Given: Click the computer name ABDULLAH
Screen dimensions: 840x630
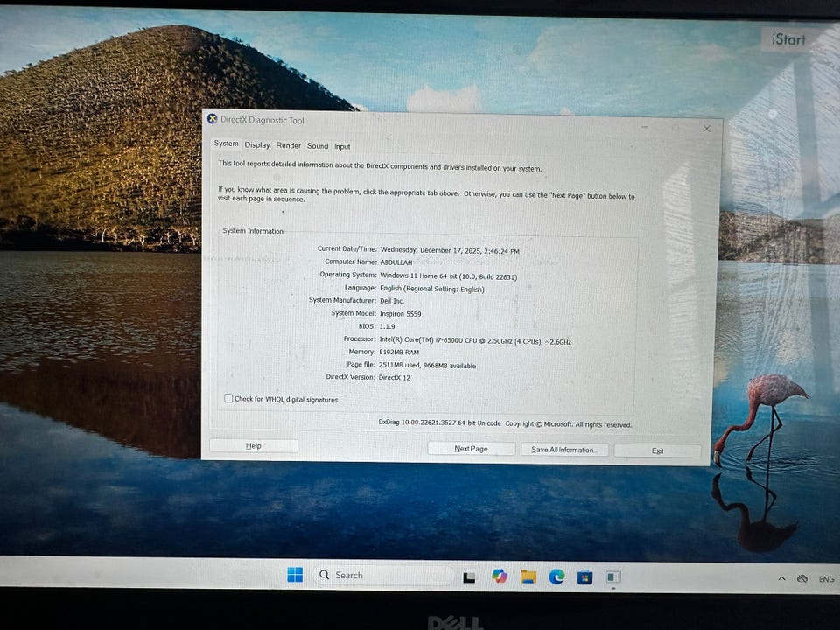Looking at the screenshot, I should pyautogui.click(x=396, y=262).
